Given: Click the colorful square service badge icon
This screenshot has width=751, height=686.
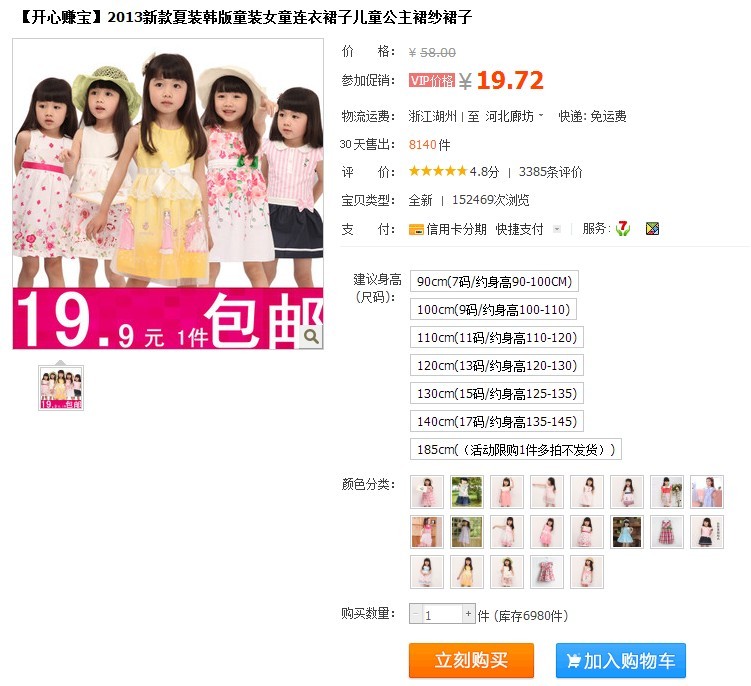Looking at the screenshot, I should click(652, 229).
